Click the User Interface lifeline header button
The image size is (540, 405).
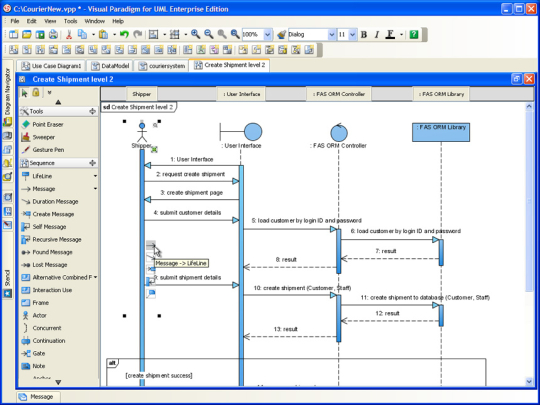click(241, 94)
